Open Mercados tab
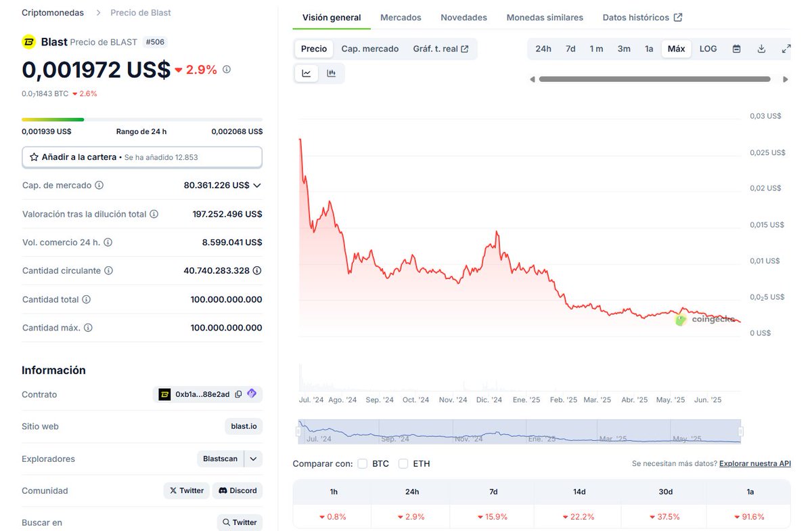This screenshot has width=812, height=531. [x=401, y=18]
